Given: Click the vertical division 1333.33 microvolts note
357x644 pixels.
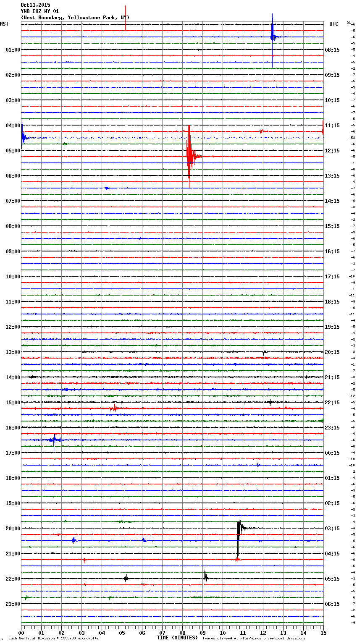Looking at the screenshot, I should pyautogui.click(x=53, y=639).
